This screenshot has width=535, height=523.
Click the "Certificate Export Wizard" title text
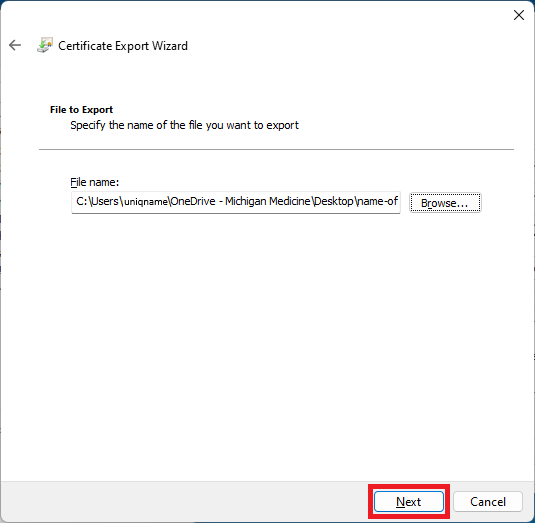[x=123, y=46]
